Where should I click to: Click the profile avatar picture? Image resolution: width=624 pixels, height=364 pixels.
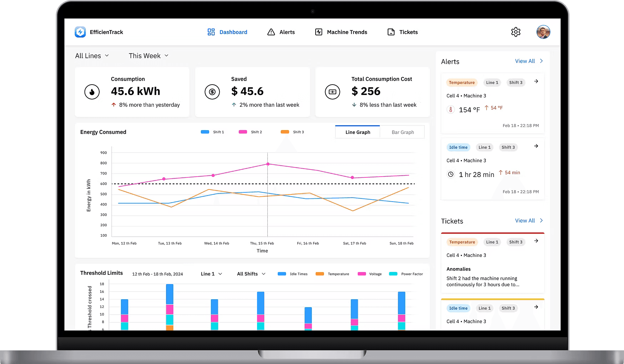click(x=543, y=32)
